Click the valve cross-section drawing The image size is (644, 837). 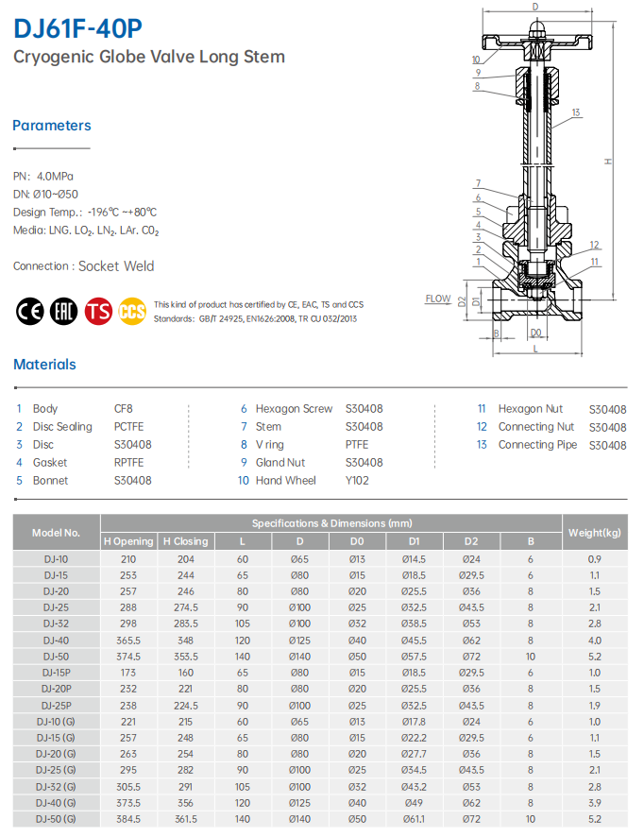click(535, 189)
